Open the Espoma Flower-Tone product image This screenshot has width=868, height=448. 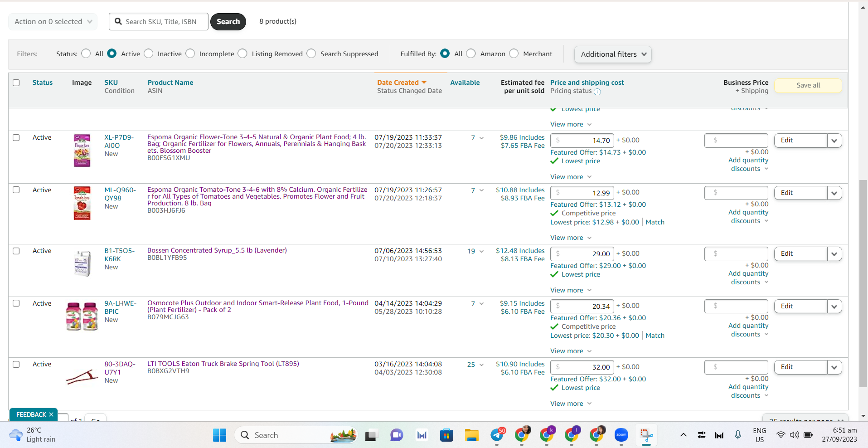point(82,151)
